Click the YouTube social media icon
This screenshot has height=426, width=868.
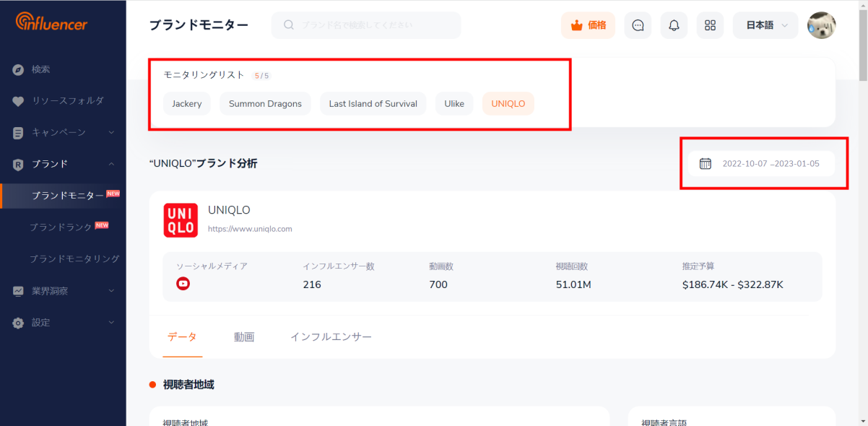183,284
